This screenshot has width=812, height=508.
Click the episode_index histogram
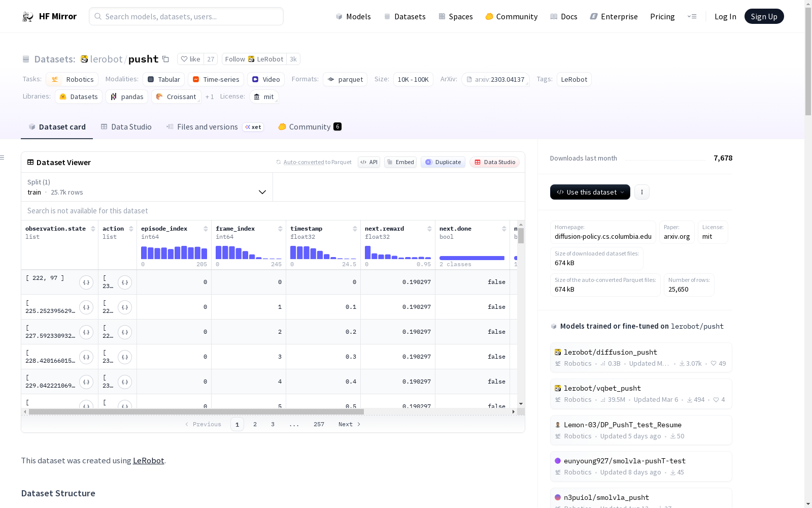coord(174,252)
